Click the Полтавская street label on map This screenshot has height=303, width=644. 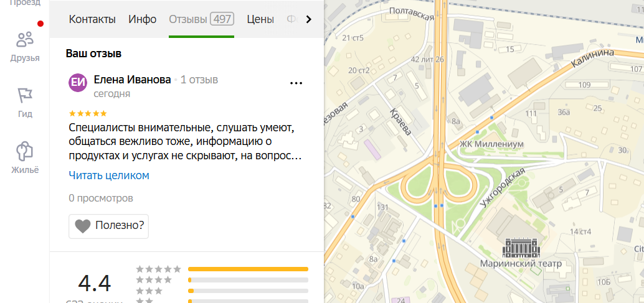tap(411, 14)
